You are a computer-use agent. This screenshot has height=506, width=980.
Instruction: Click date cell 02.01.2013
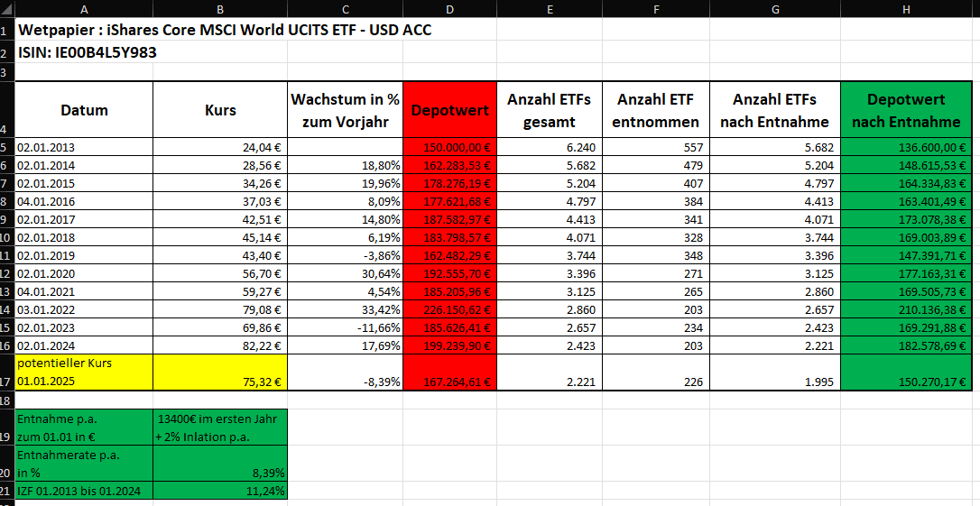[x=84, y=147]
